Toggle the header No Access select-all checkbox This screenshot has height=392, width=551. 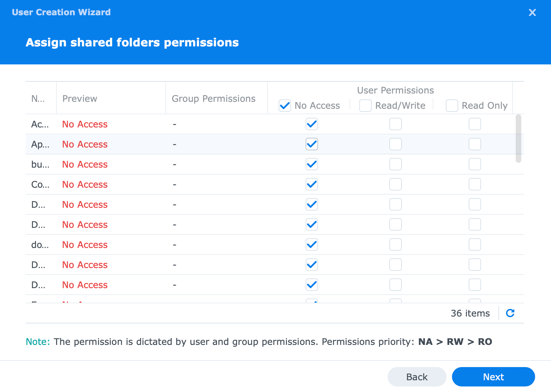(285, 106)
